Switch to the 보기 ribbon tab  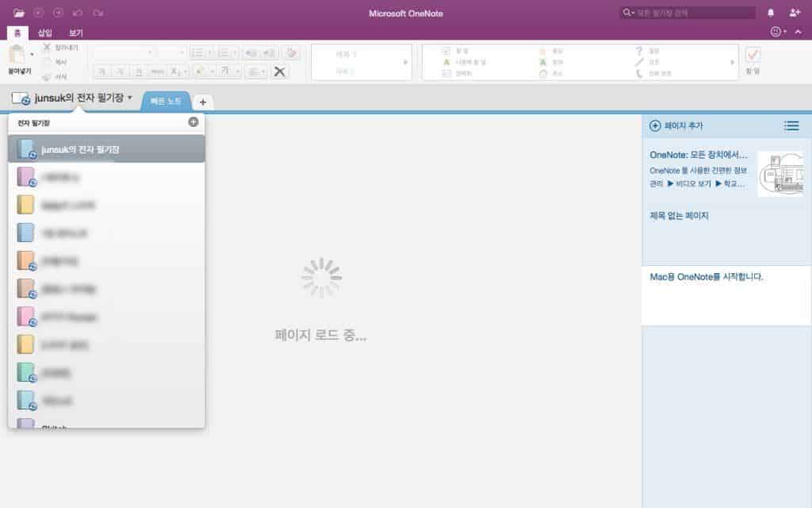75,33
